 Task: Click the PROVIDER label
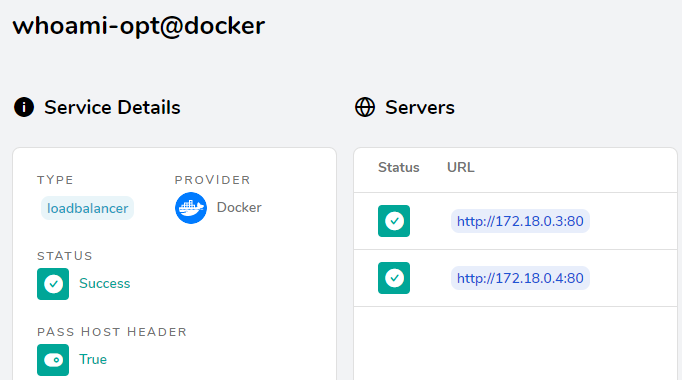pos(213,180)
